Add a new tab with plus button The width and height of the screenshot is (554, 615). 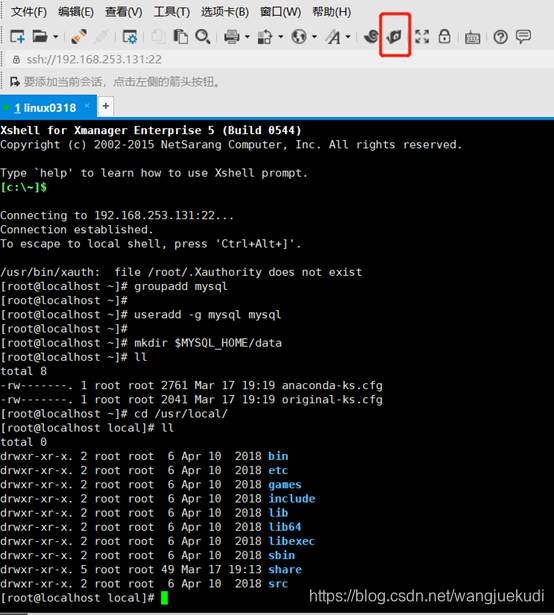click(x=106, y=106)
